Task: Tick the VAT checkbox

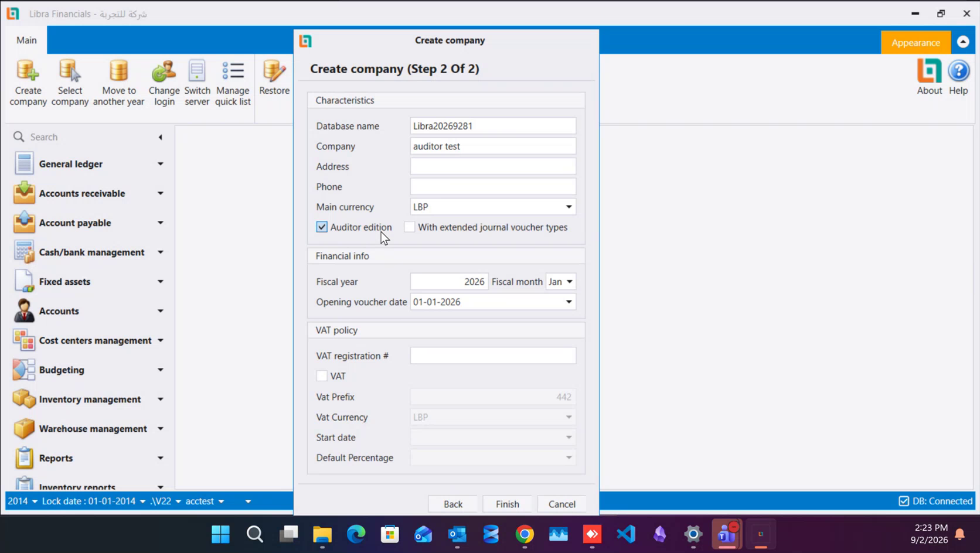Action: tap(322, 376)
